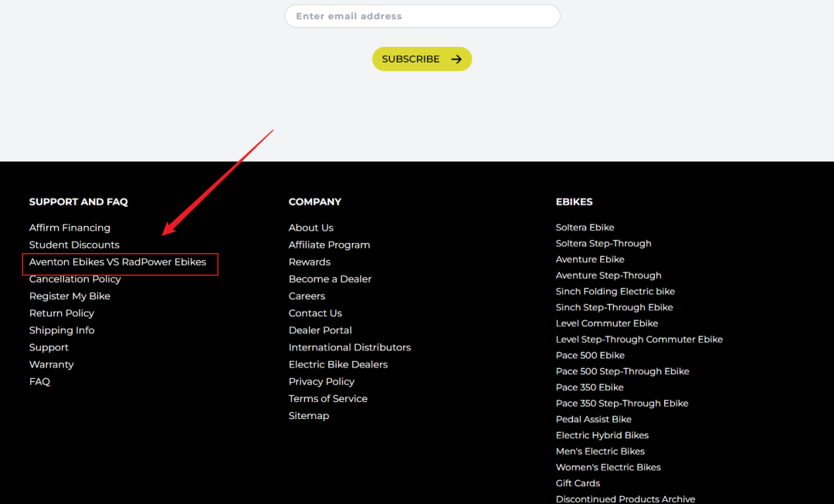Open Pace 350 Step-Through Ebike link
Viewport: 834px width, 504px height.
(x=622, y=403)
